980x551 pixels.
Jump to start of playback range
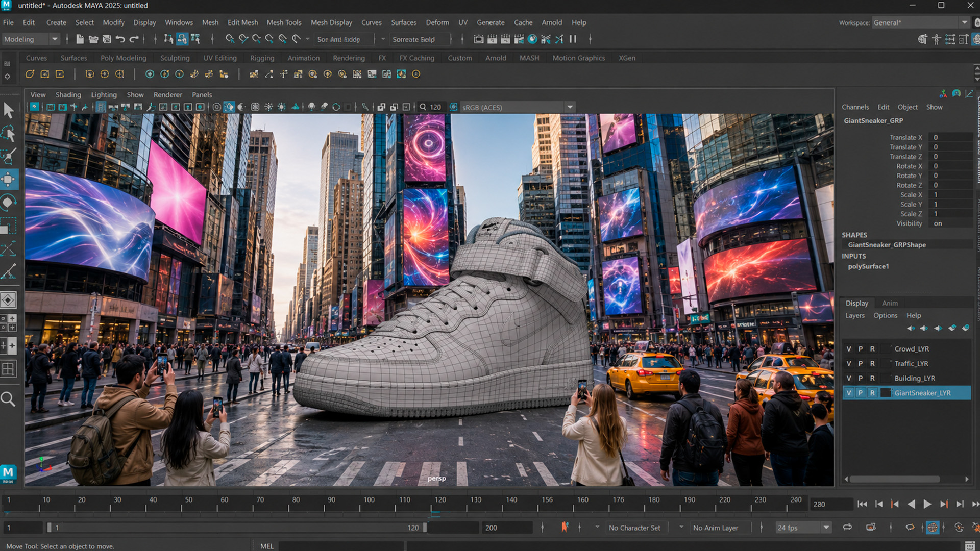(x=863, y=504)
